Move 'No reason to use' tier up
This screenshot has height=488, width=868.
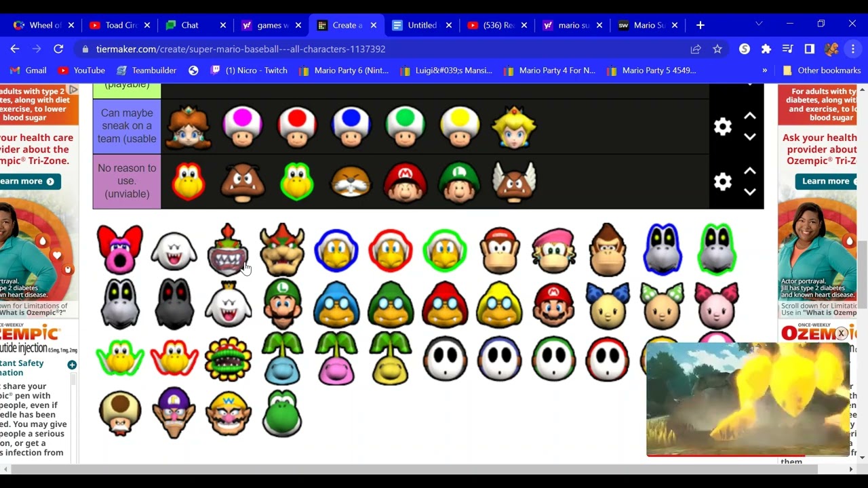750,171
